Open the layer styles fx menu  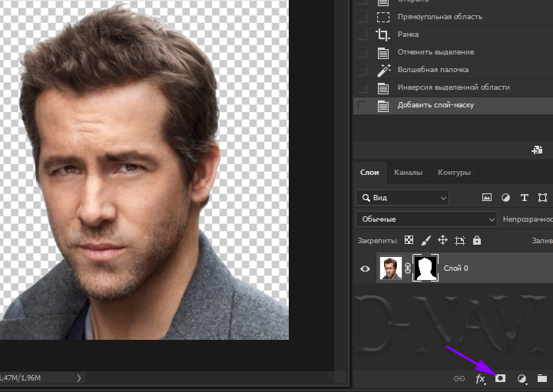point(480,379)
